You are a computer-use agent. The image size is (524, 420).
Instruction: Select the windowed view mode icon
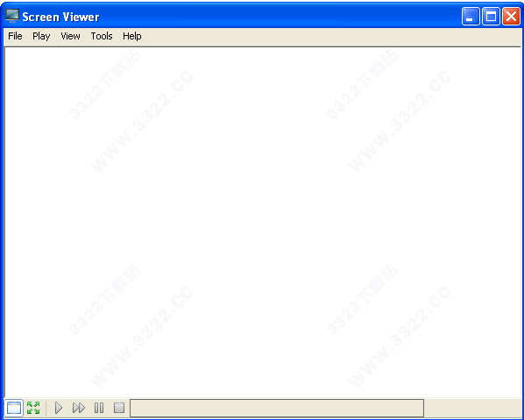[14, 408]
